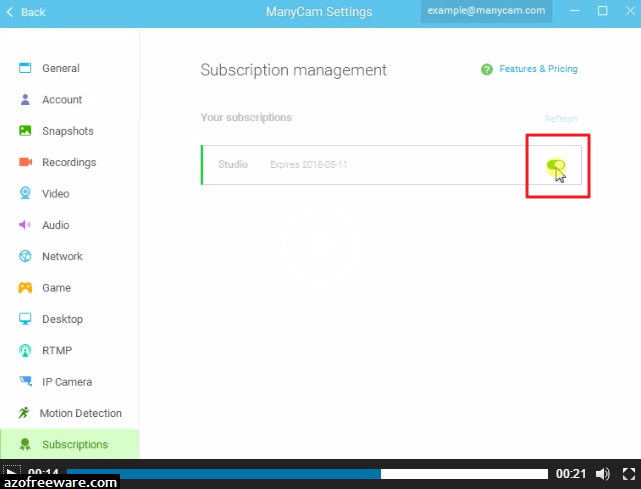Enter fullscreen in the video player
Image resolution: width=641 pixels, height=489 pixels.
(628, 474)
